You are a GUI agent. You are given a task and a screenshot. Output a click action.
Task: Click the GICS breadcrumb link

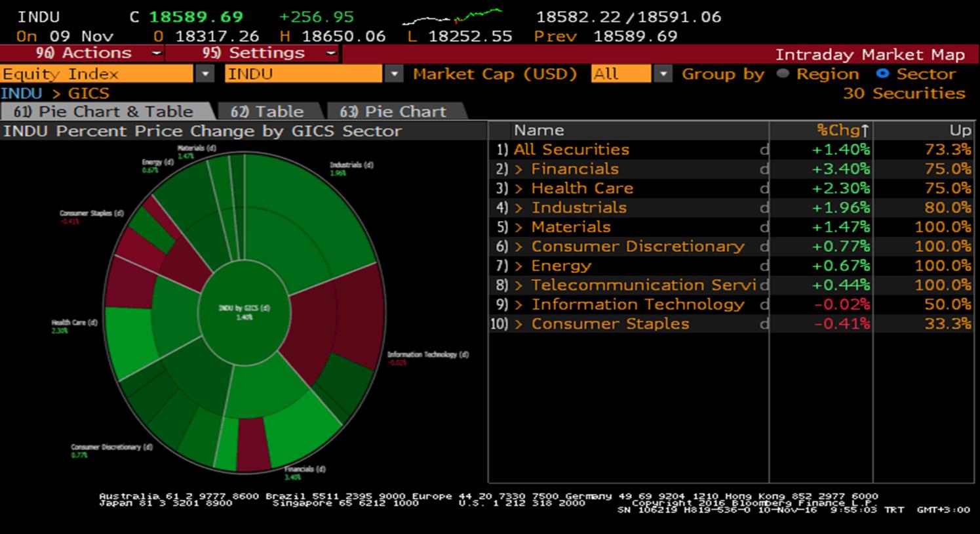point(88,93)
